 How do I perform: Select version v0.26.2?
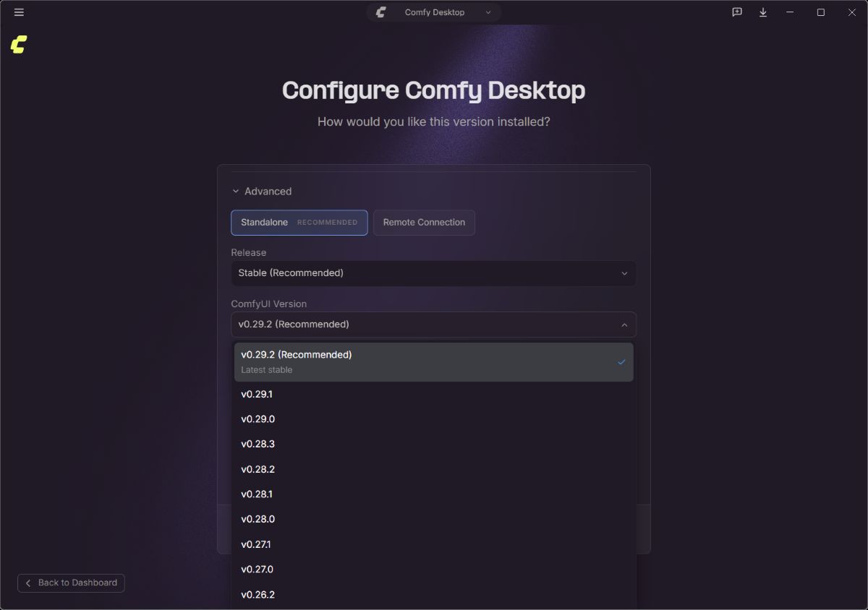tap(434, 595)
